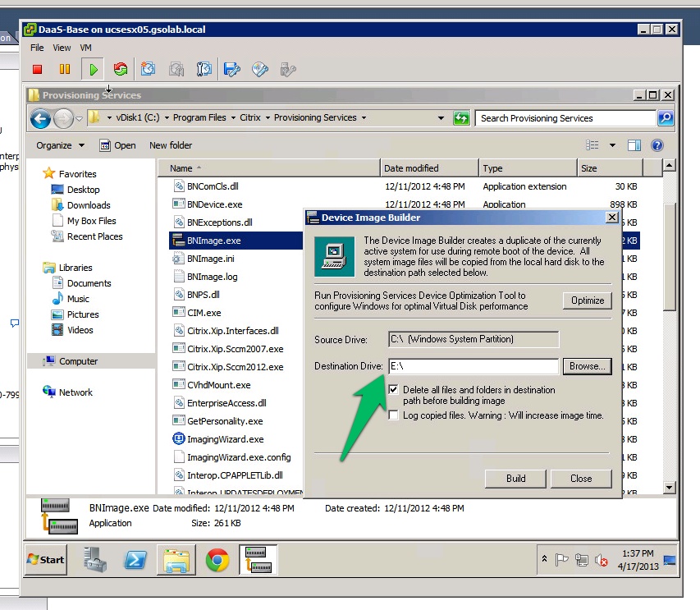Click the Start button

coord(46,560)
